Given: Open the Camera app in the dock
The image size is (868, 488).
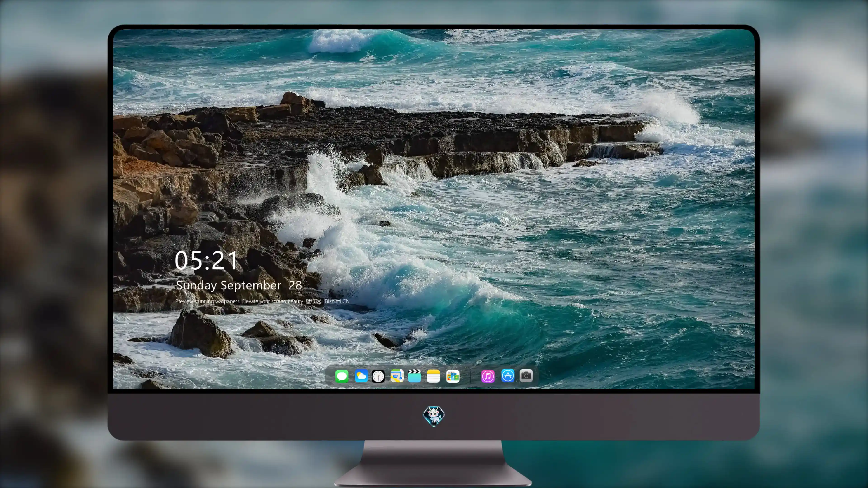Looking at the screenshot, I should click(526, 375).
